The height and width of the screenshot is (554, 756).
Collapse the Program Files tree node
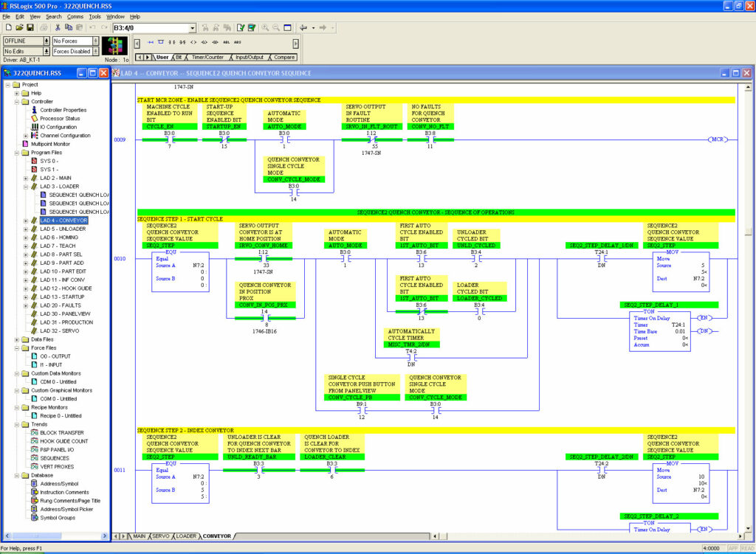17,153
